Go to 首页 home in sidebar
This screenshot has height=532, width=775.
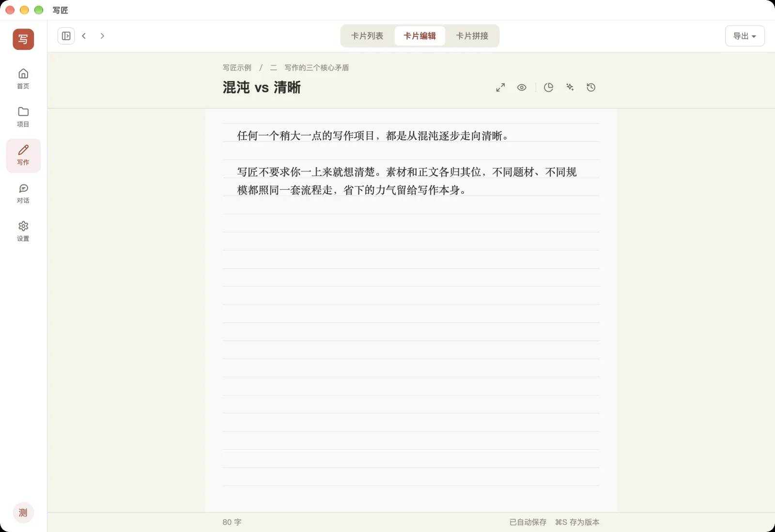pos(23,79)
